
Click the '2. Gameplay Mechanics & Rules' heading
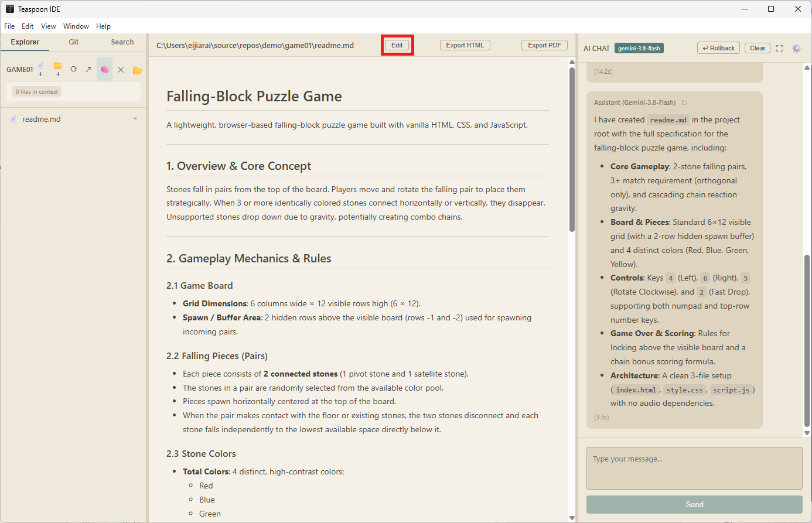tap(248, 259)
